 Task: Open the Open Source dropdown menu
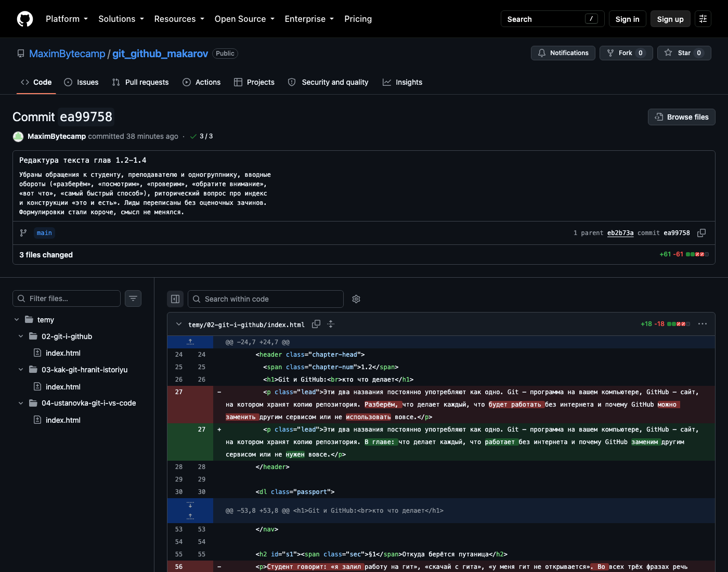click(x=244, y=19)
